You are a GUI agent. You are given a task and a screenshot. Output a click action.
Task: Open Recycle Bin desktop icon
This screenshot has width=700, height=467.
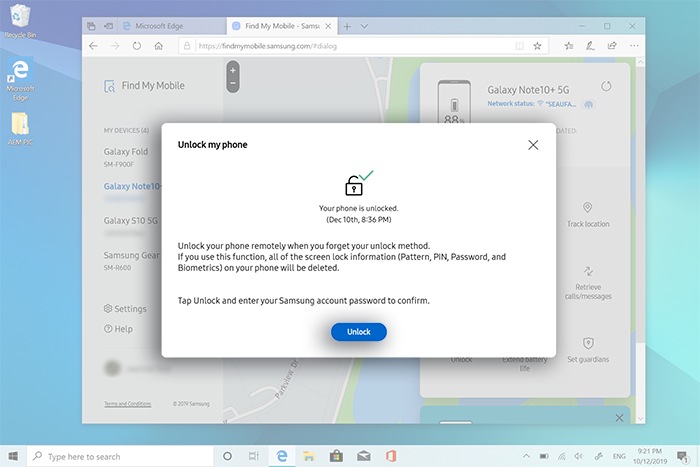click(20, 21)
